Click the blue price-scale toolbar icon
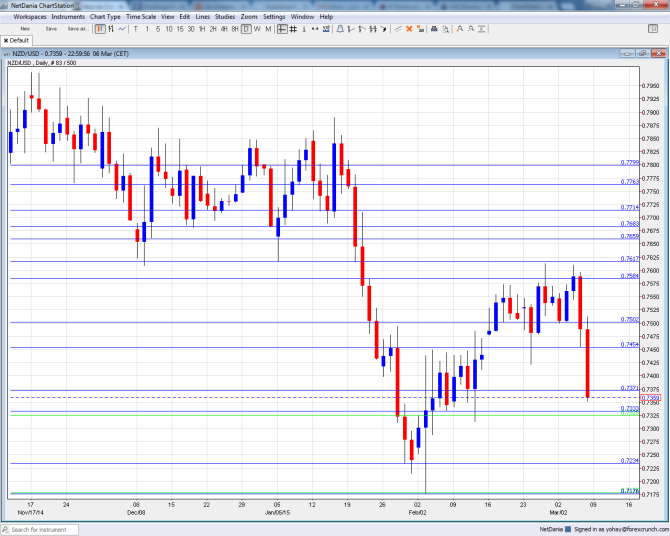670x536 pixels. [326, 29]
